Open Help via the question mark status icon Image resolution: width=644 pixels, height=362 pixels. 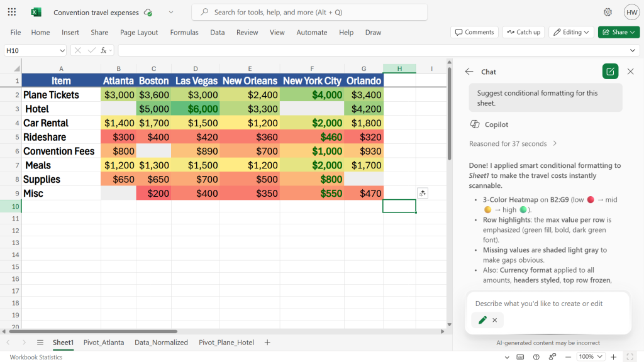[x=536, y=356]
